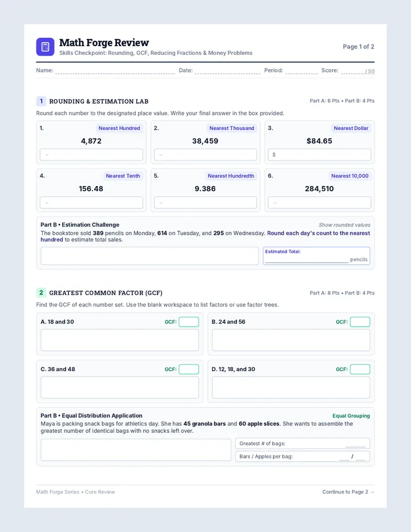Viewport: 411px width, 532px height.
Task: Click the Greatest # of bags field
Action: (x=303, y=444)
